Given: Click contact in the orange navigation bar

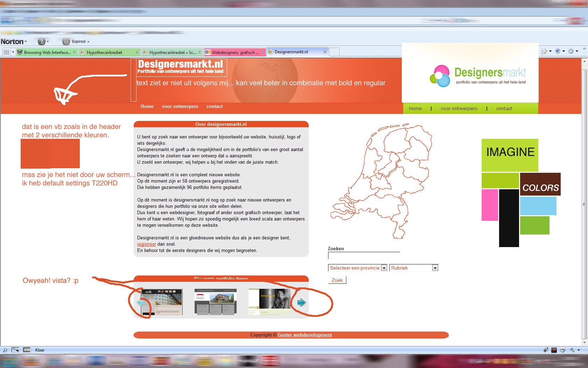Looking at the screenshot, I should point(215,107).
